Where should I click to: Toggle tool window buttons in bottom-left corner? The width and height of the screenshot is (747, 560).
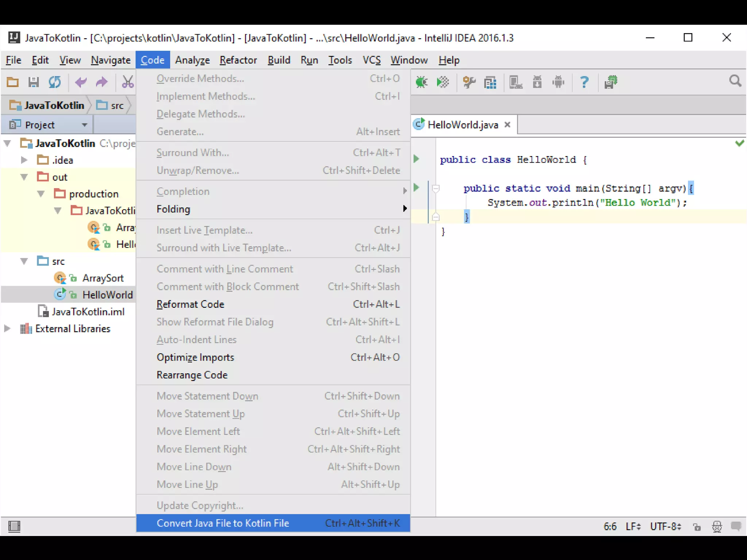click(14, 526)
